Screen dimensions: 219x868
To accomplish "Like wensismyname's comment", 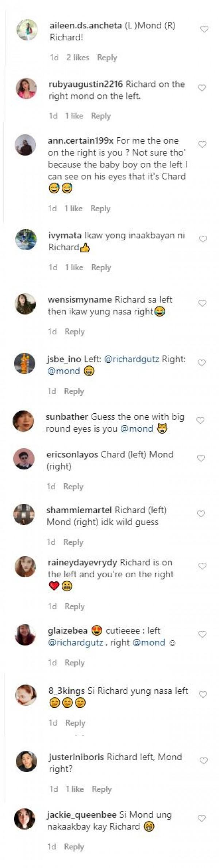I will [x=202, y=303].
